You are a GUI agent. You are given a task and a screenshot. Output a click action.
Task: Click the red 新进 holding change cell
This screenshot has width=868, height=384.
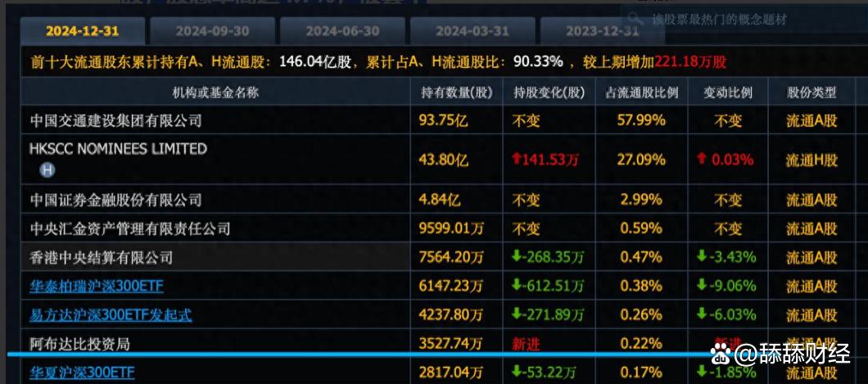(526, 344)
